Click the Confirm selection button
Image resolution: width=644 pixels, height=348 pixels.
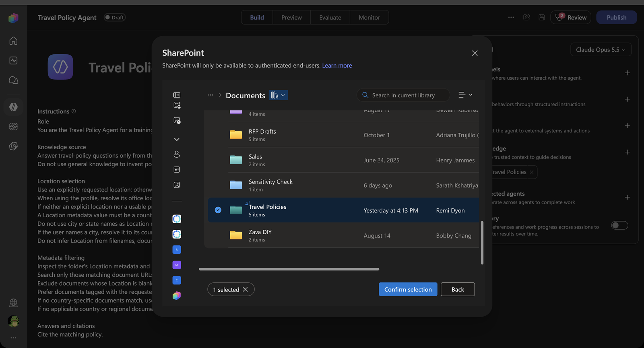point(408,289)
